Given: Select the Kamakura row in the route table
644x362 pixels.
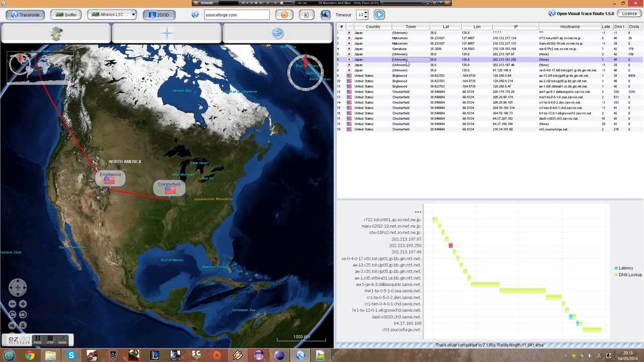Looking at the screenshot, I should coord(490,49).
